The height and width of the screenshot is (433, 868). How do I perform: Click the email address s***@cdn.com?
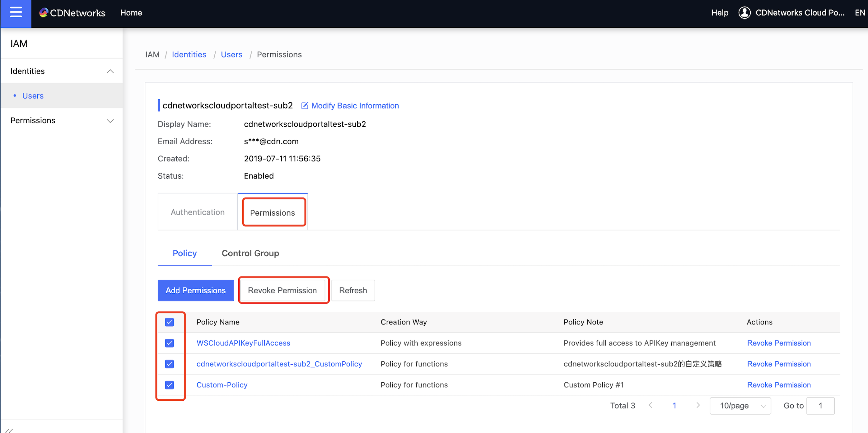tap(271, 141)
